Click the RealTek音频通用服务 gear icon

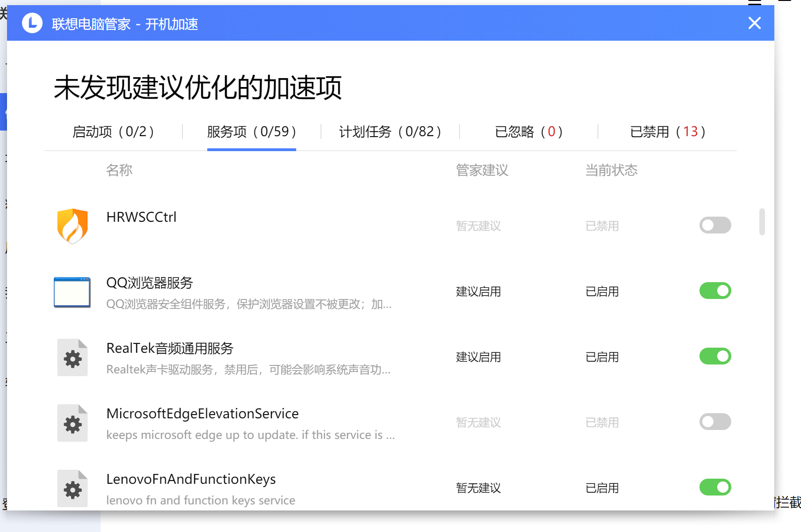coord(73,357)
